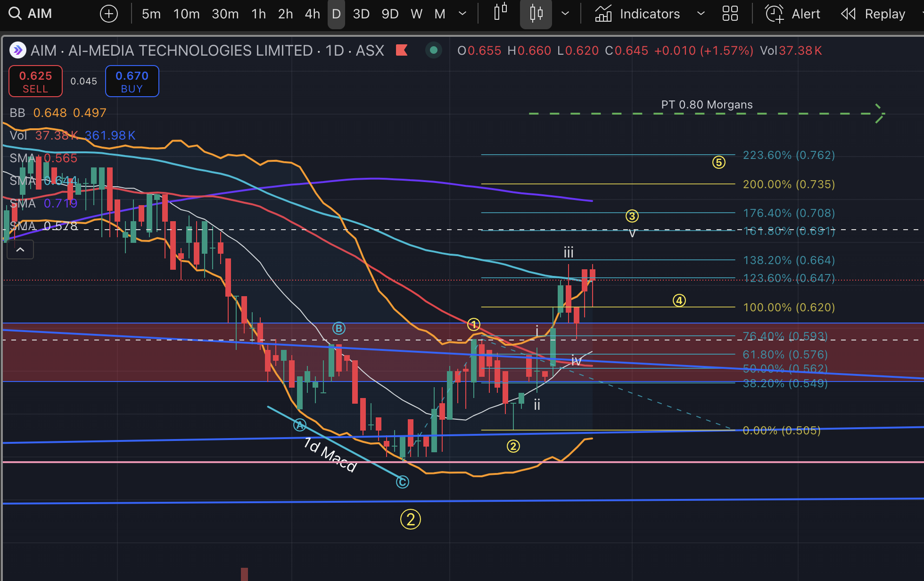Select the candlestick chart style icon

(x=536, y=14)
